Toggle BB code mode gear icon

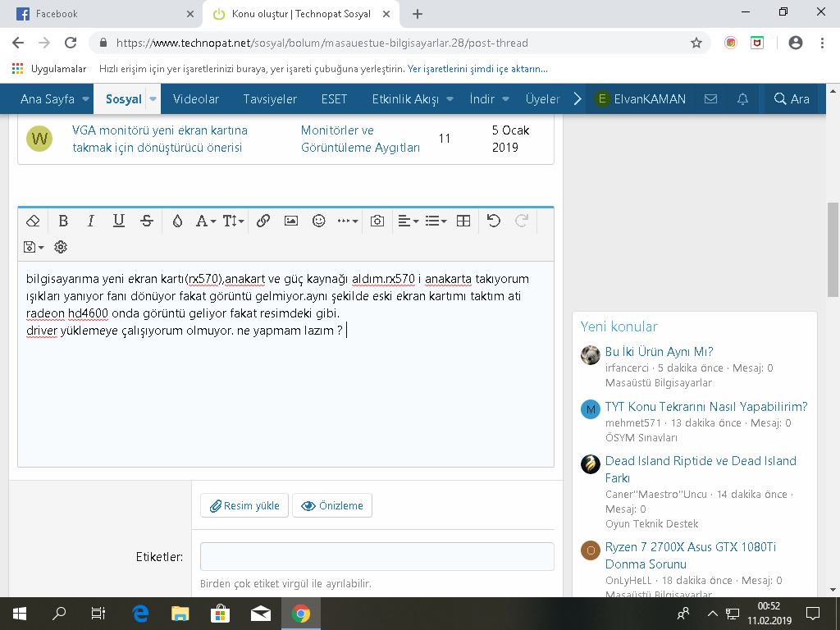pos(61,247)
